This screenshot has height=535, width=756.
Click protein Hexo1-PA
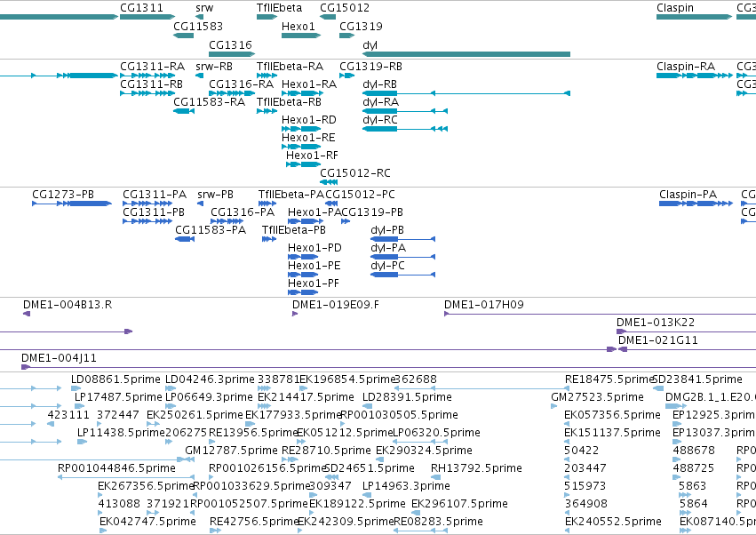pyautogui.click(x=314, y=212)
